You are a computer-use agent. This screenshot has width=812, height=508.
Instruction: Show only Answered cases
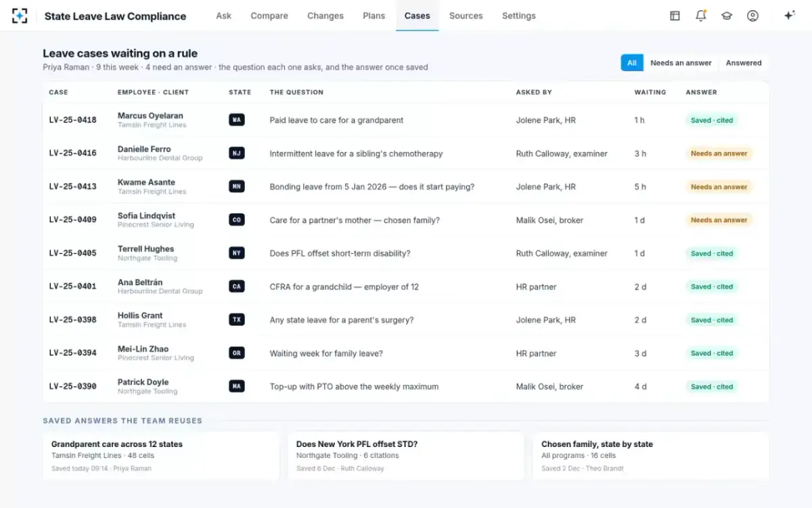pos(744,63)
